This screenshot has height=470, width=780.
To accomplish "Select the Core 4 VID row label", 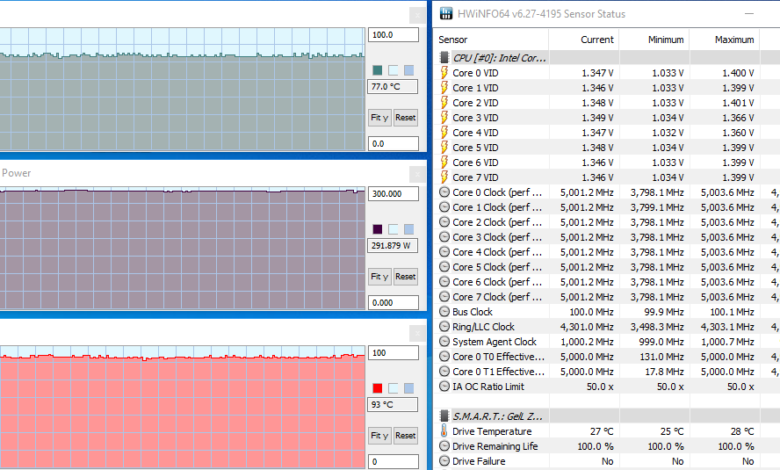I will (475, 132).
